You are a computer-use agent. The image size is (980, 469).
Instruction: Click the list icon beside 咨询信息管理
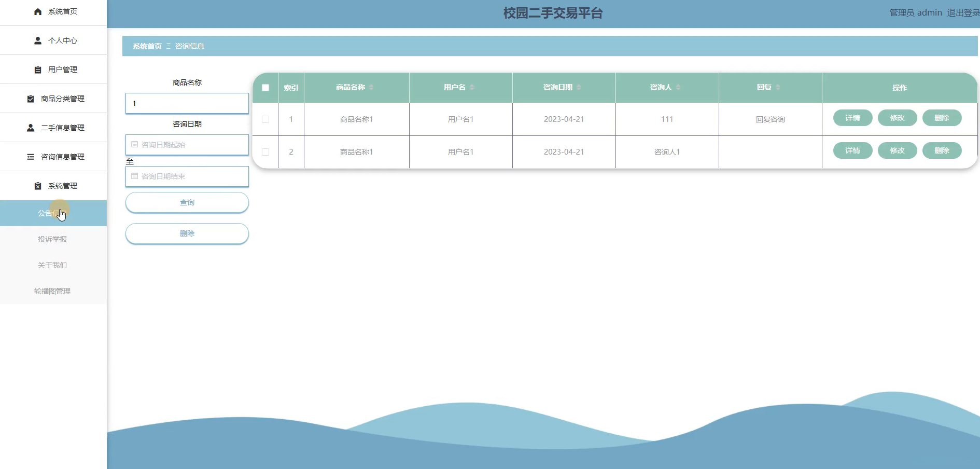(x=31, y=157)
